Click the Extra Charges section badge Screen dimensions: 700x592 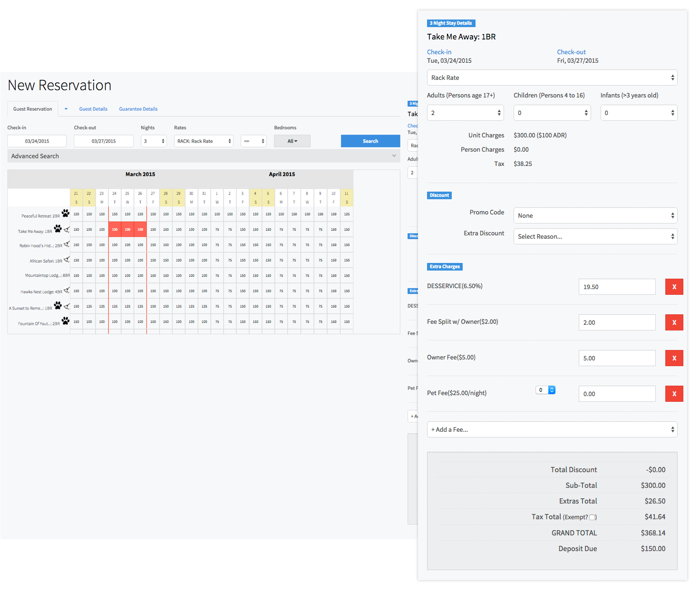pyautogui.click(x=445, y=267)
